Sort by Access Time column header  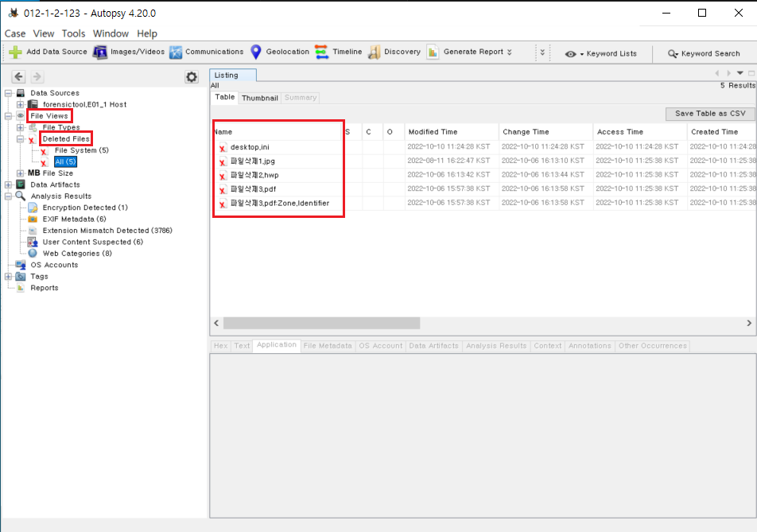click(639, 132)
